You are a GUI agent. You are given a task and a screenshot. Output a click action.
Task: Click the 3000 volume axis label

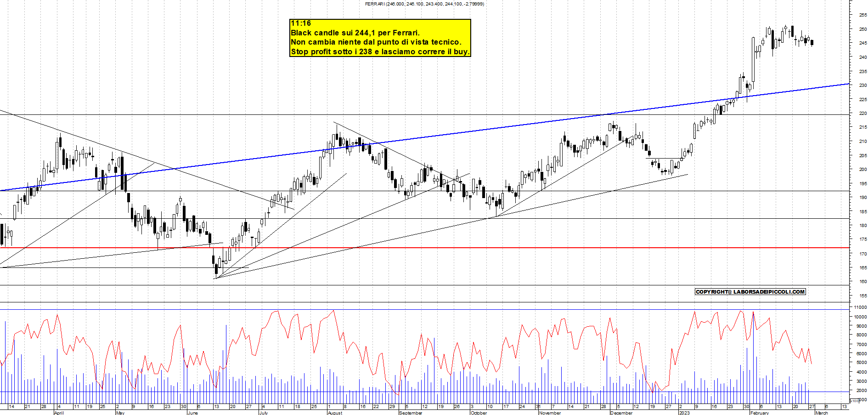[862, 381]
